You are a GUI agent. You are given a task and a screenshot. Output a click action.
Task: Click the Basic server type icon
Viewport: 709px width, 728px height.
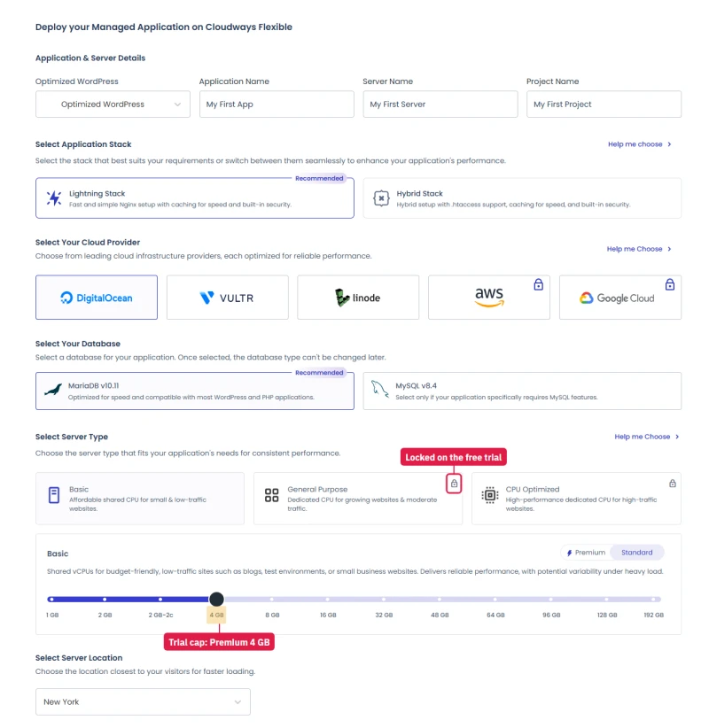[x=54, y=495]
